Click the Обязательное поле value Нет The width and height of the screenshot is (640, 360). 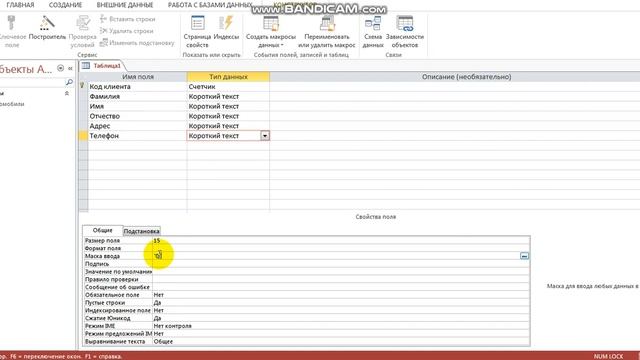point(341,295)
